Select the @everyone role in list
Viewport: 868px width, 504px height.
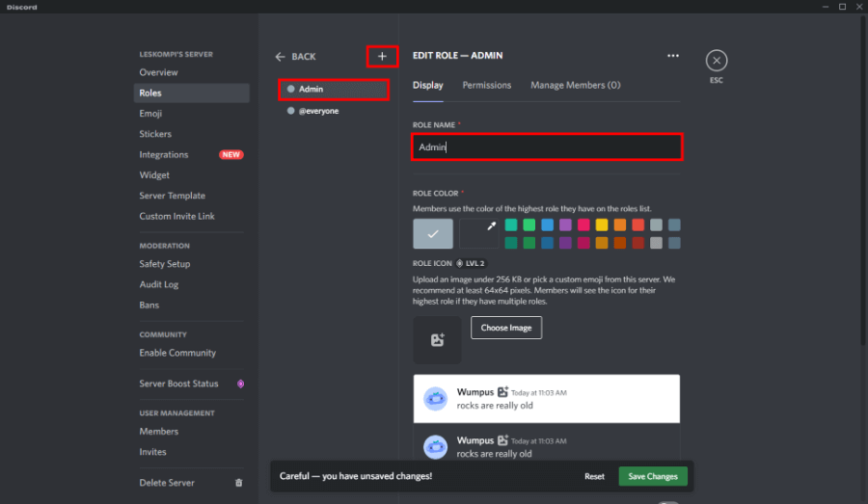(x=334, y=111)
